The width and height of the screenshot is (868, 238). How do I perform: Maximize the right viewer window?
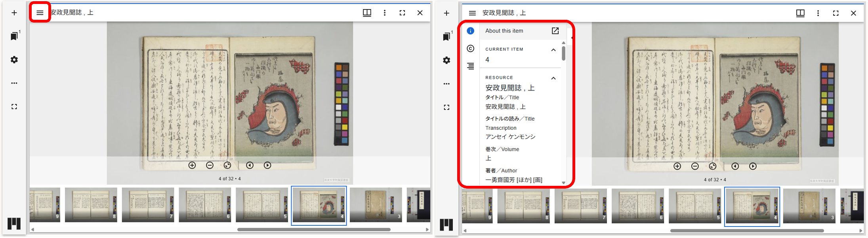pyautogui.click(x=836, y=13)
